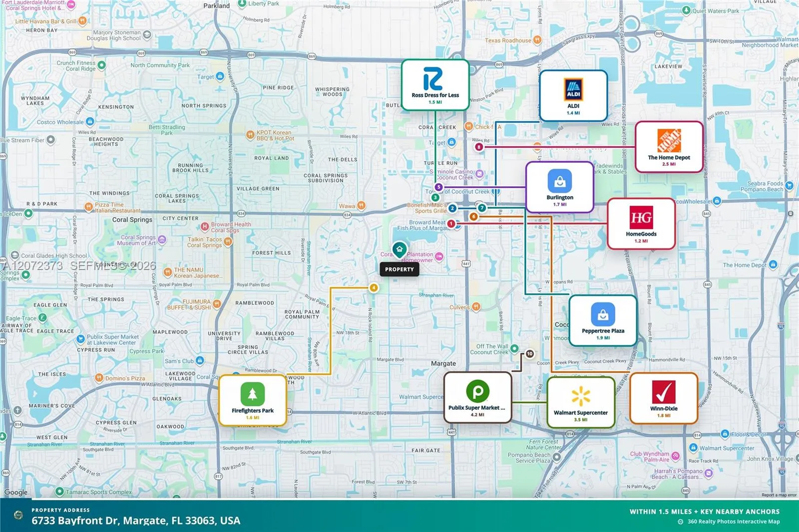The width and height of the screenshot is (799, 532).
Task: Click the Google logo on the map
Action: tap(16, 493)
